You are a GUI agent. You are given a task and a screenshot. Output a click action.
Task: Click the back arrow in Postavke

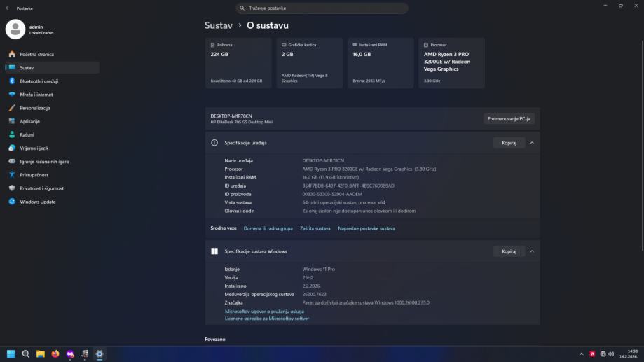(x=8, y=8)
